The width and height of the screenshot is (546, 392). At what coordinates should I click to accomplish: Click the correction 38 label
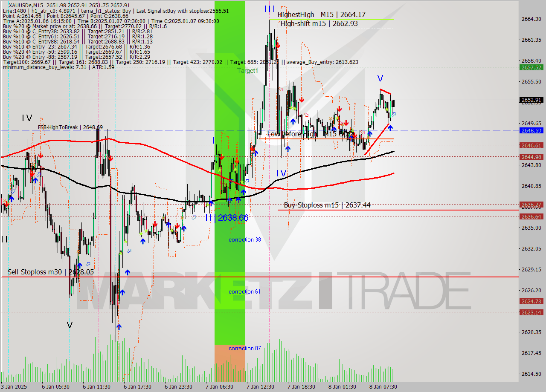(x=245, y=240)
